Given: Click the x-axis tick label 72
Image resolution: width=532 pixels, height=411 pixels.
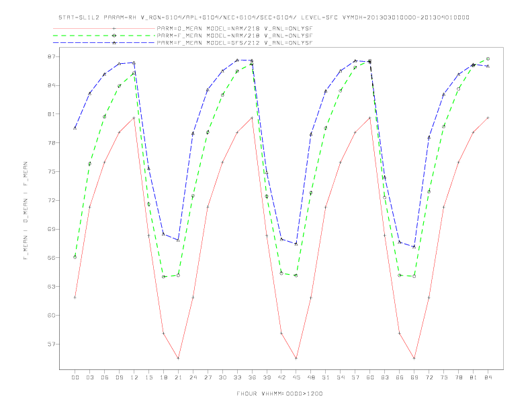Looking at the screenshot, I should [x=429, y=377].
